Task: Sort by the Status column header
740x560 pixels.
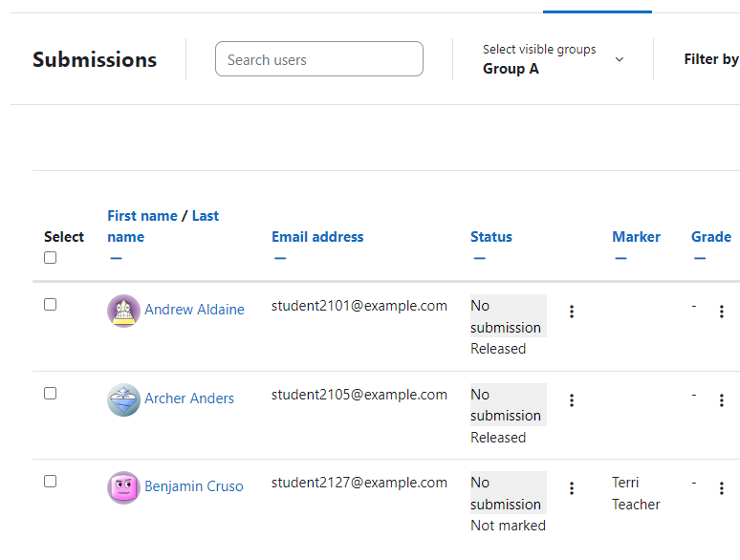Action: (490, 236)
